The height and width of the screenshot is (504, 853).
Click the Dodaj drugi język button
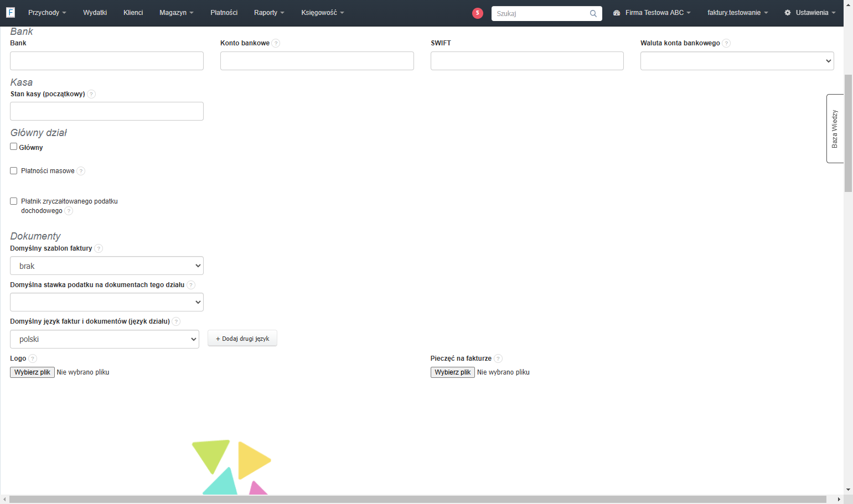(242, 339)
